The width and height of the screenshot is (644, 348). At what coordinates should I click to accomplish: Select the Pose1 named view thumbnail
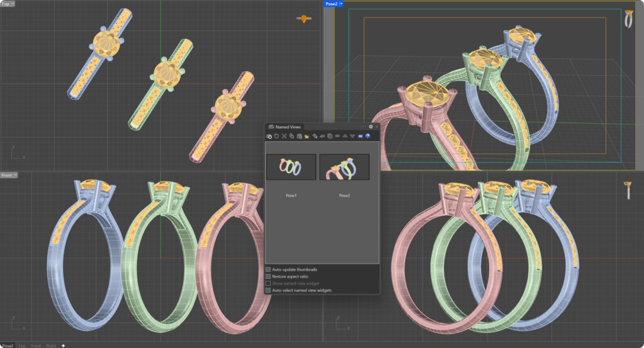(291, 167)
